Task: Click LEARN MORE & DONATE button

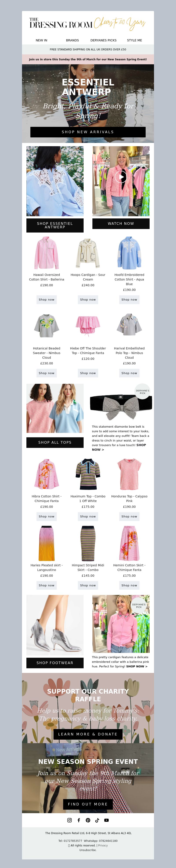Action: point(88,734)
